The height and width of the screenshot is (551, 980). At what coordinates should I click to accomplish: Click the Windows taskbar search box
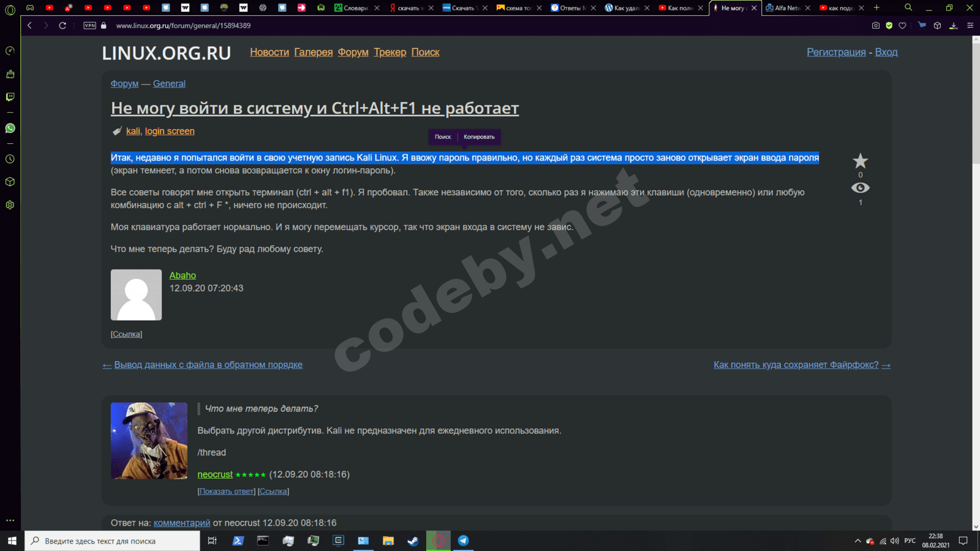[x=112, y=541]
